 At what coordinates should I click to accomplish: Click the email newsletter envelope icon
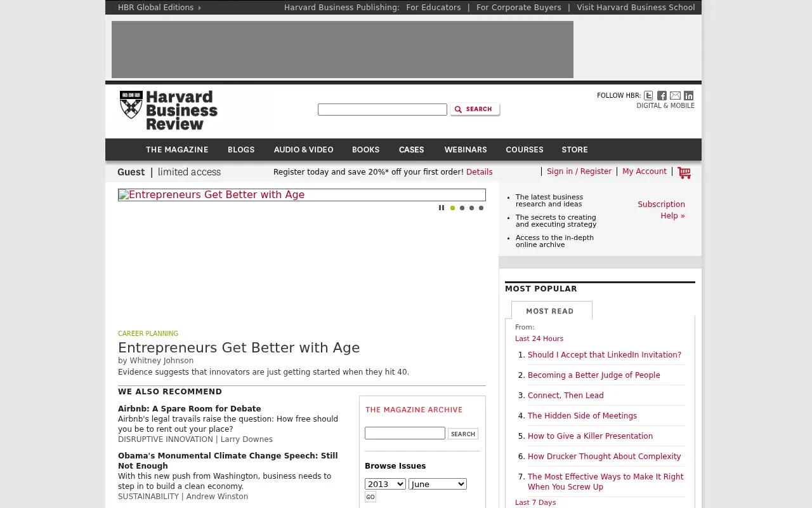675,95
